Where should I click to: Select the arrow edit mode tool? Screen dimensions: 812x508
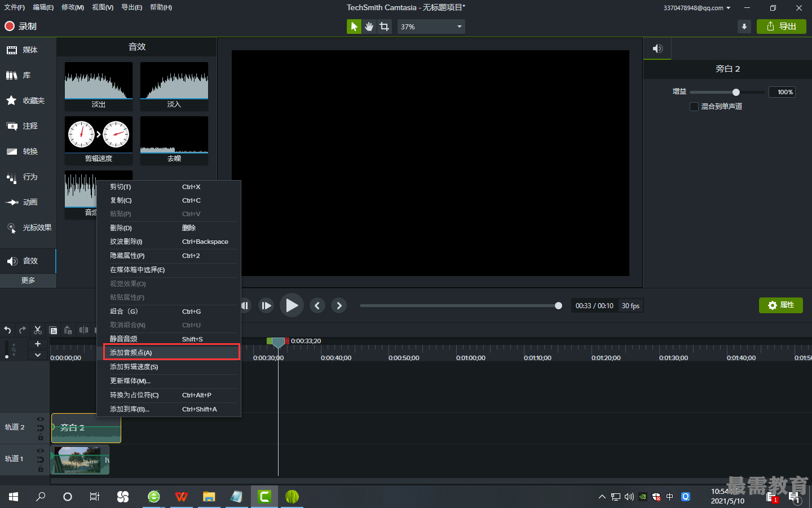(354, 27)
